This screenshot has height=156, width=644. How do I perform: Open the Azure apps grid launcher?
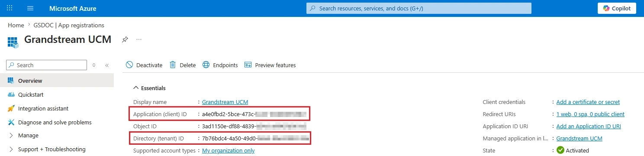[x=10, y=8]
